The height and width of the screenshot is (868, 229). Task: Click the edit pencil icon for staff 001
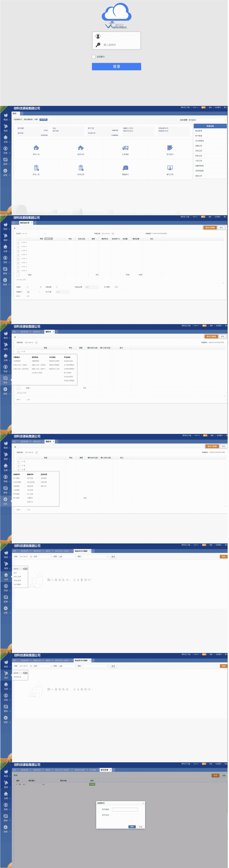17,784
